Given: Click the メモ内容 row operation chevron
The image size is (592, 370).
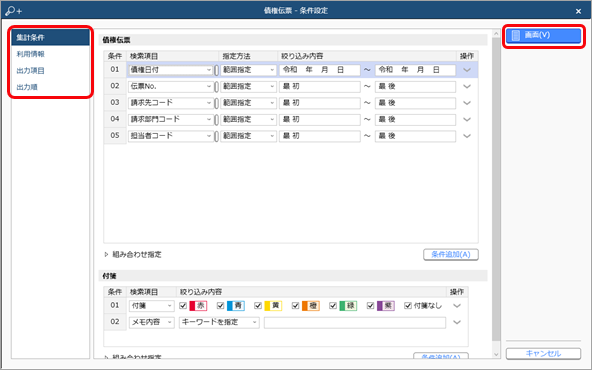Looking at the screenshot, I should point(457,322).
